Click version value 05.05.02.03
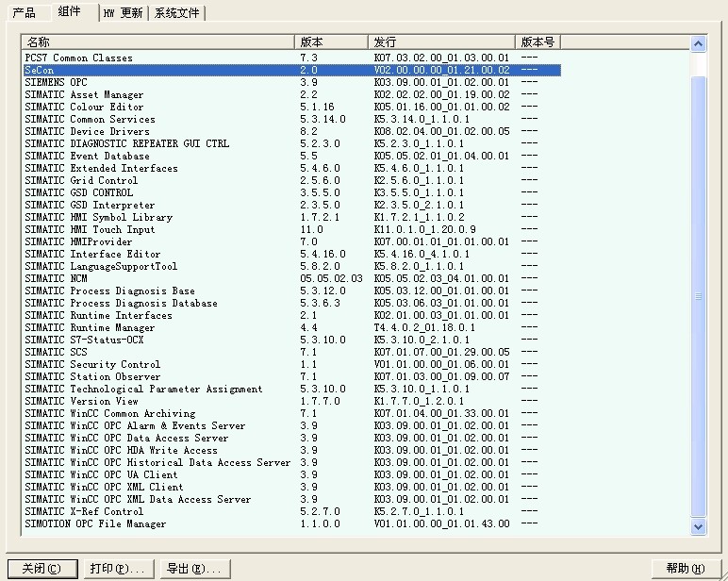The height and width of the screenshot is (581, 728). (331, 278)
